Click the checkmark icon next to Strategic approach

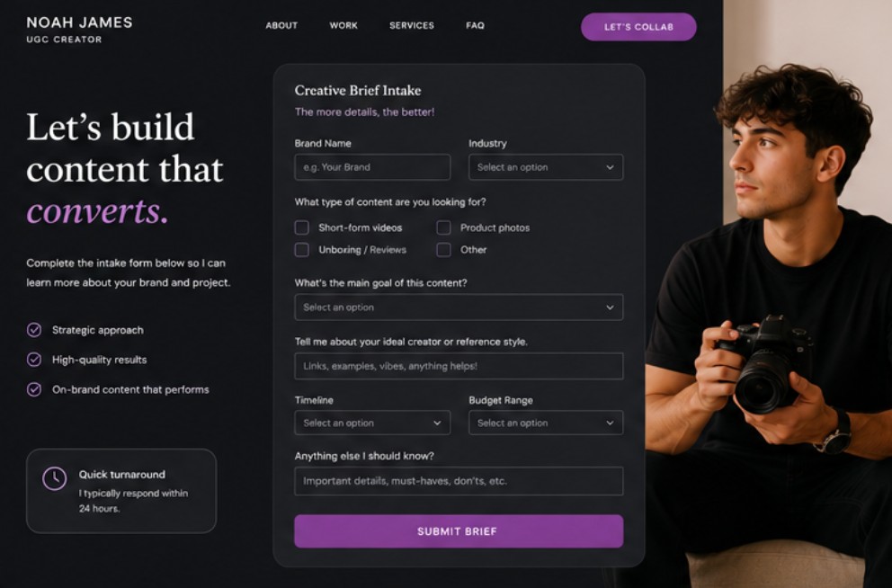click(x=34, y=330)
